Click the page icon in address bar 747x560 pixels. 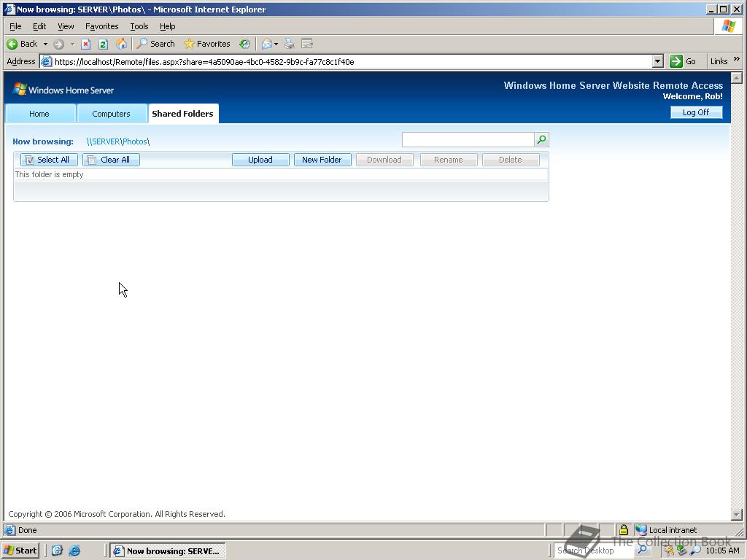coord(46,61)
